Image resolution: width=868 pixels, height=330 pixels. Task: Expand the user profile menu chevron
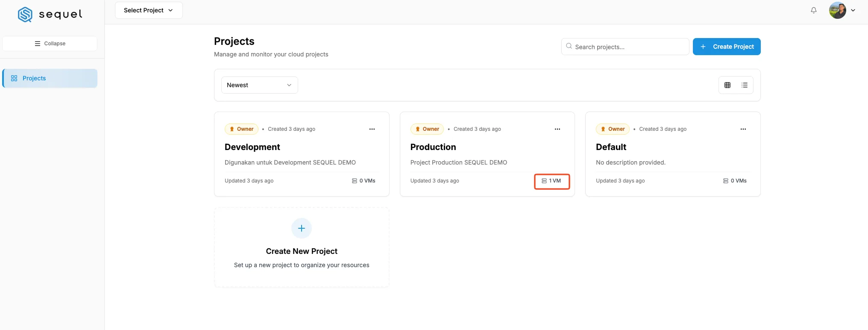tap(853, 10)
